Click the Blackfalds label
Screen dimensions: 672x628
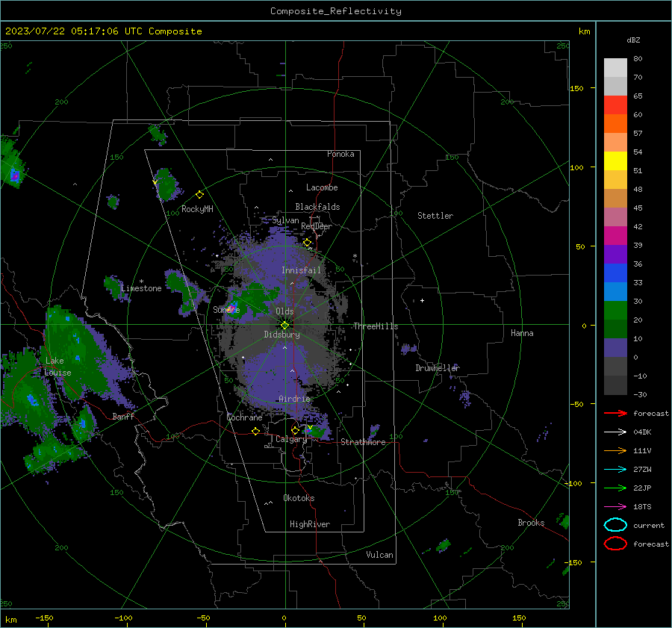pos(317,207)
